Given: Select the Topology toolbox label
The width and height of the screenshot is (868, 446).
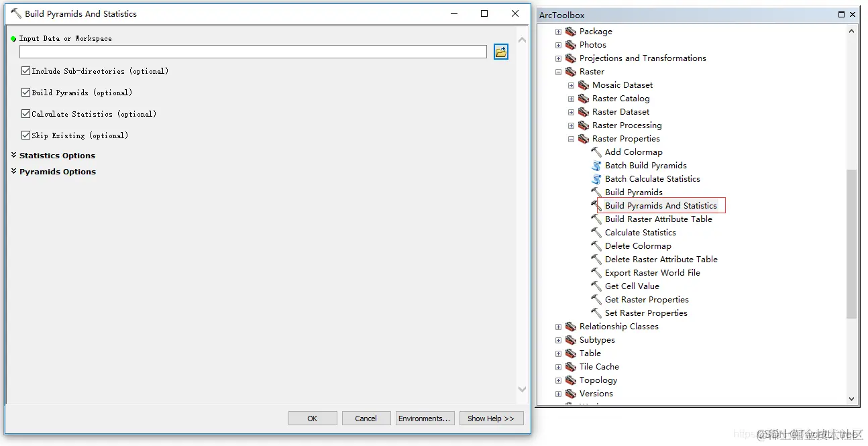Looking at the screenshot, I should 598,380.
